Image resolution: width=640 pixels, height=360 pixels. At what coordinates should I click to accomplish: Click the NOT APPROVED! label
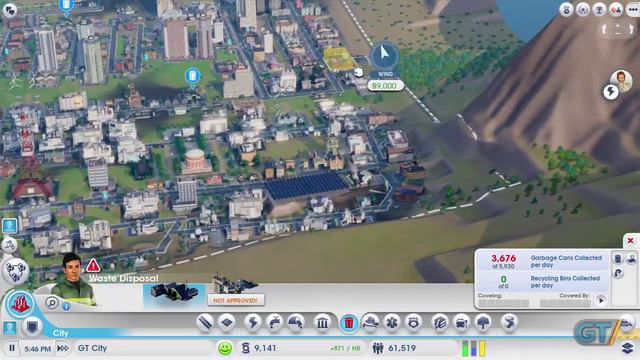pyautogui.click(x=236, y=300)
